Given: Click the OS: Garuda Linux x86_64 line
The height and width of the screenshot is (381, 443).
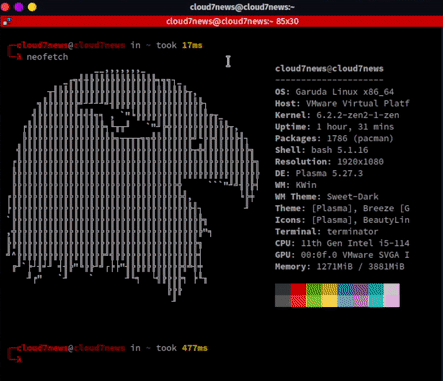Looking at the screenshot, I should coord(334,92).
